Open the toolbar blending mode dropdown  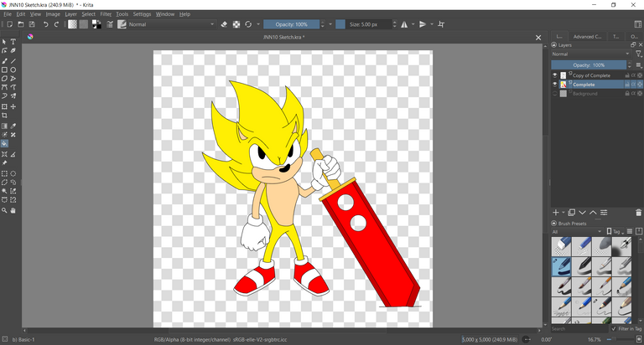(x=172, y=24)
